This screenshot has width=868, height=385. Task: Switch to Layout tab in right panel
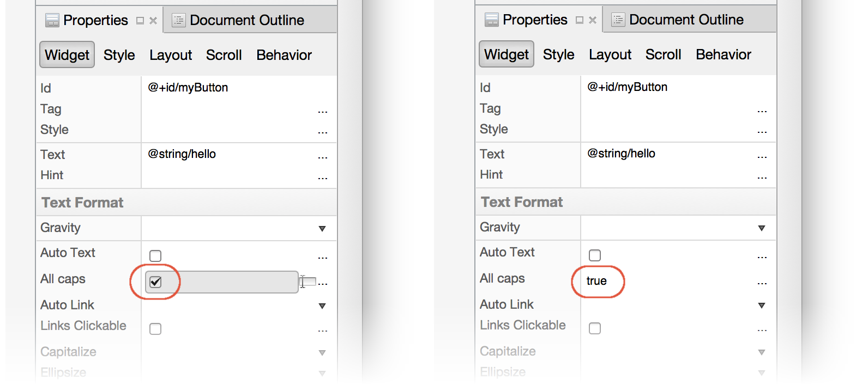click(610, 54)
